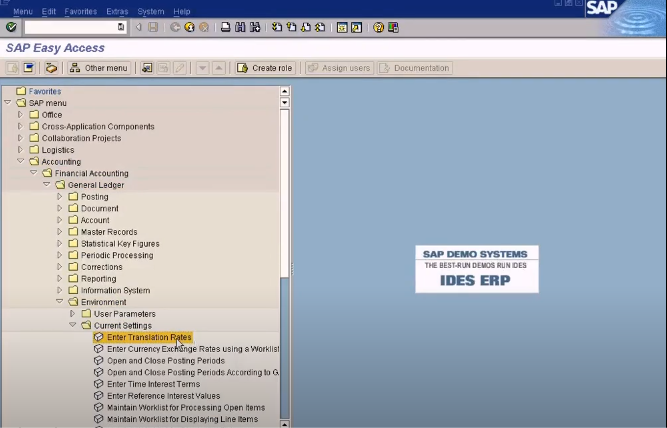Image resolution: width=667 pixels, height=428 pixels.
Task: Click the yellow Exit icon
Action: [189, 27]
